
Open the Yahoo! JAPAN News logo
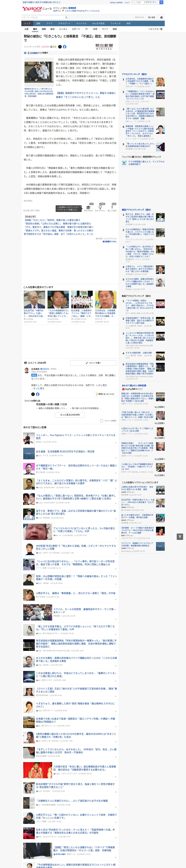coord(37,9)
